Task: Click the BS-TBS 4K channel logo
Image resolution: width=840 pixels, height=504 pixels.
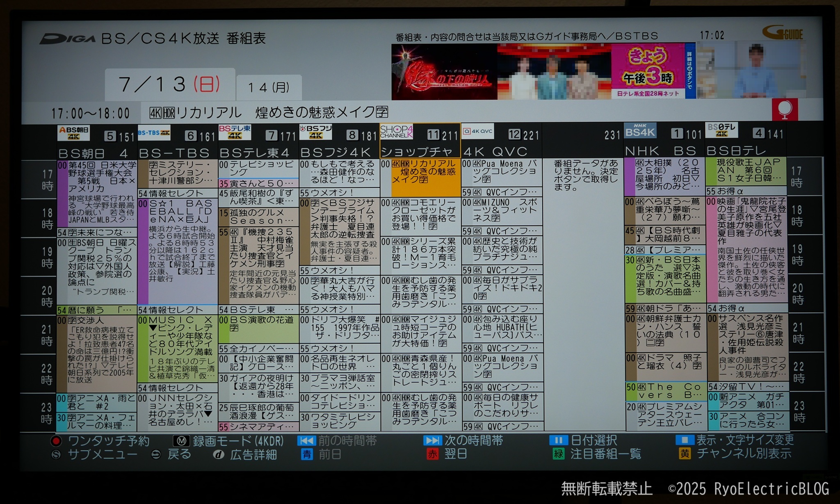Action: pyautogui.click(x=154, y=133)
